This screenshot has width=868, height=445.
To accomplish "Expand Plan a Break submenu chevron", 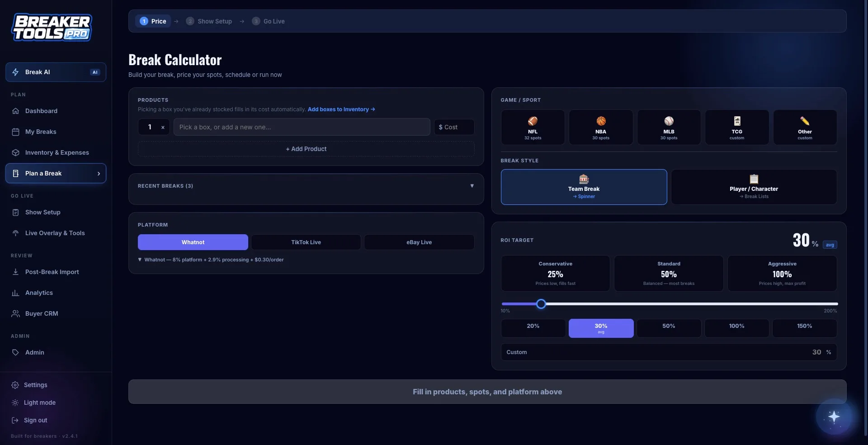I will click(99, 174).
